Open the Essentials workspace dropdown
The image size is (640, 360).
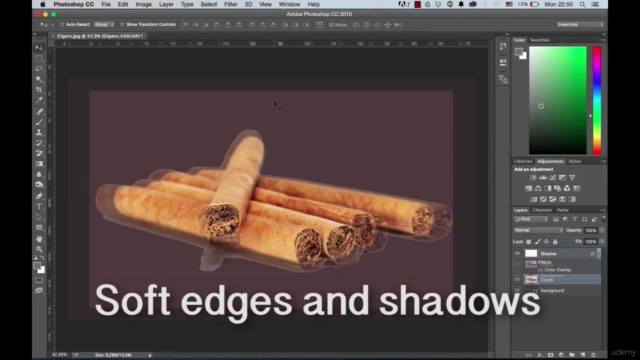click(580, 24)
